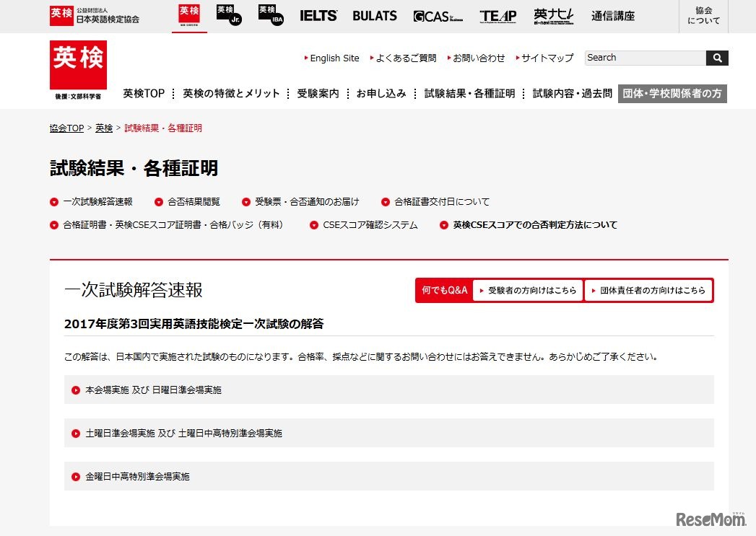The image size is (756, 536).
Task: Select the TEAP icon
Action: (497, 16)
